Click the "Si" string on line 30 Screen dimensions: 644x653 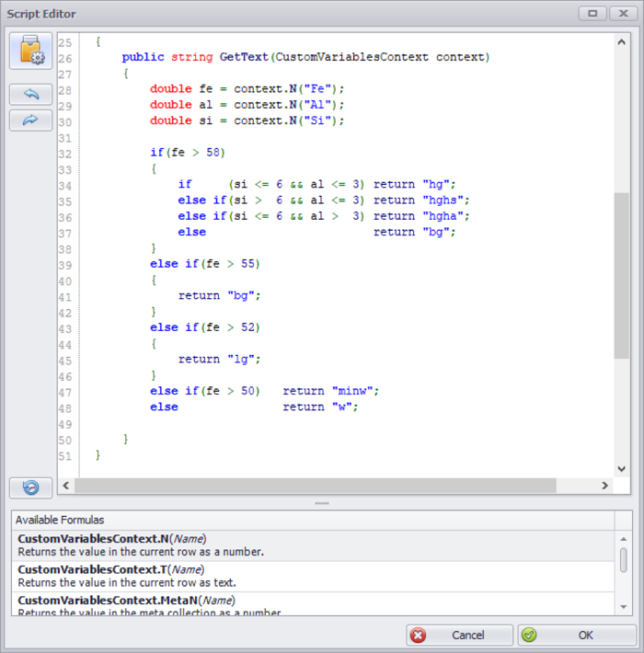pos(317,120)
